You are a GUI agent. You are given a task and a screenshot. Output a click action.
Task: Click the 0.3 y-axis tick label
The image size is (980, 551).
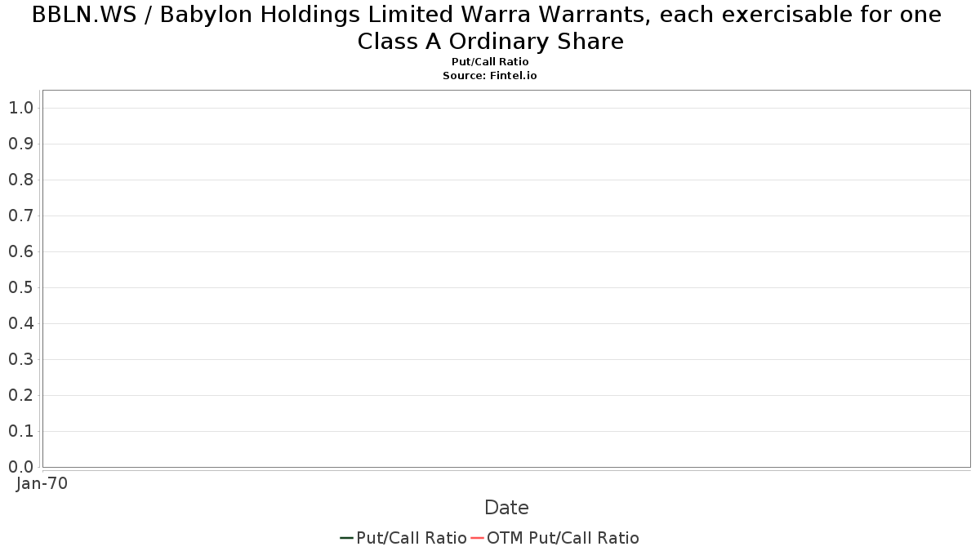pos(20,359)
